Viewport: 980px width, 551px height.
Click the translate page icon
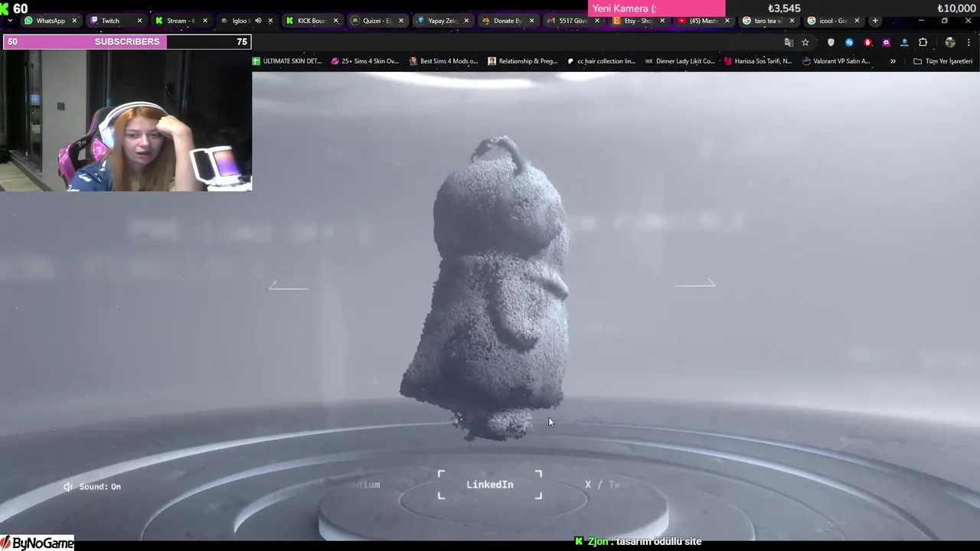coord(789,42)
